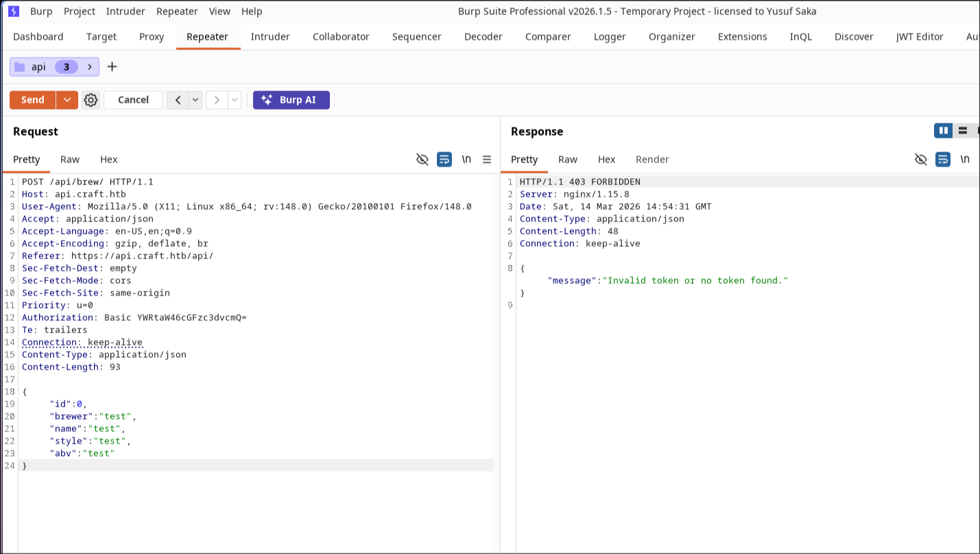This screenshot has height=554, width=980.
Task: Click the "brewer":"test" JSON line
Action: (x=93, y=416)
